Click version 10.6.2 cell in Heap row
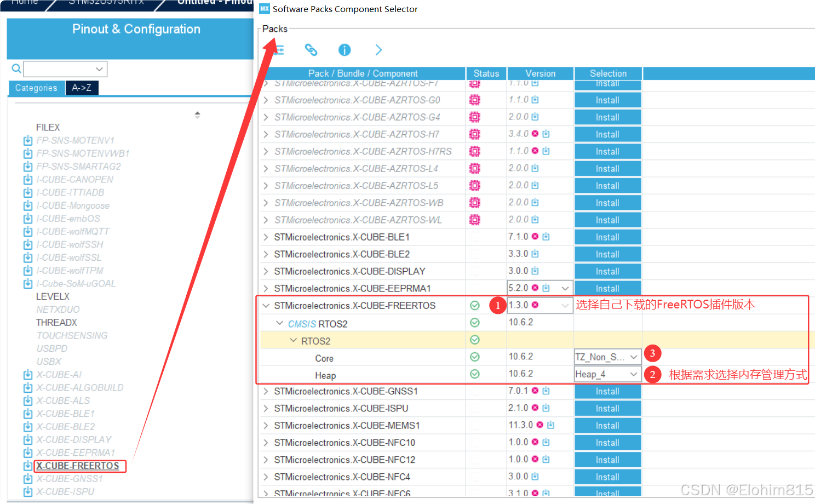The height and width of the screenshot is (504, 815). click(521, 374)
